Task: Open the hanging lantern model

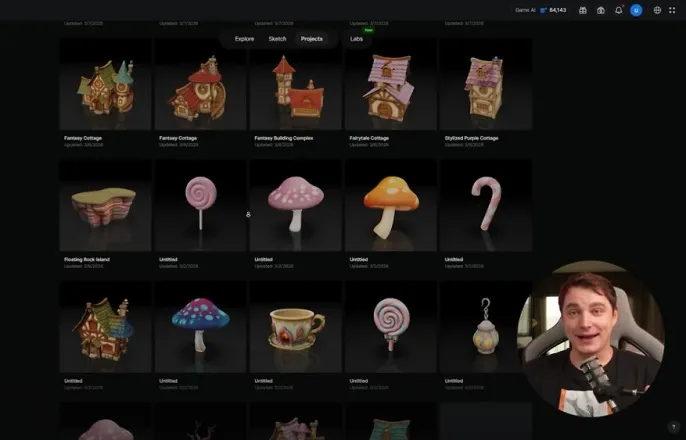Action: pos(486,327)
